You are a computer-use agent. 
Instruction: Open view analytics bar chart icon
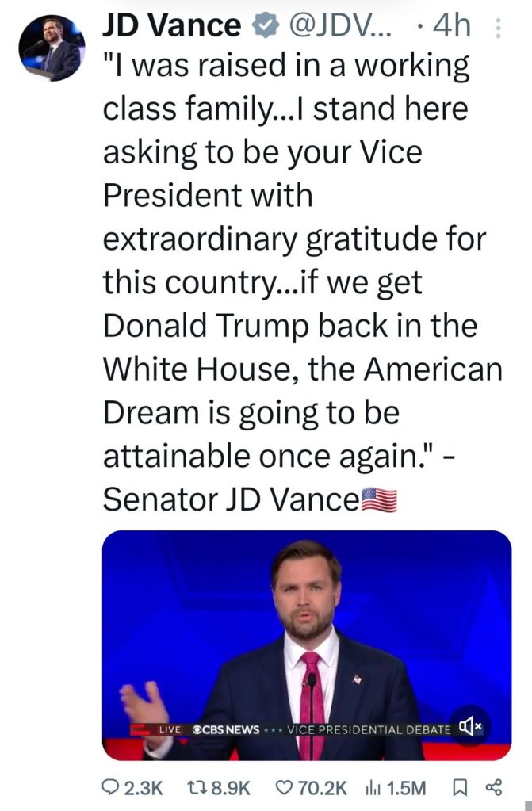tap(373, 787)
